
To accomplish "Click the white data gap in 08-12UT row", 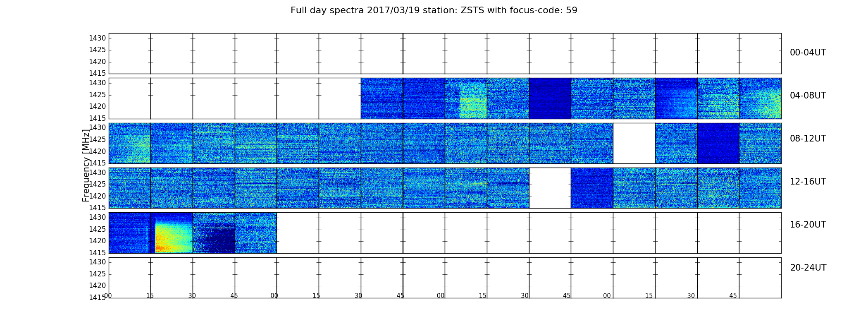I will point(634,143).
